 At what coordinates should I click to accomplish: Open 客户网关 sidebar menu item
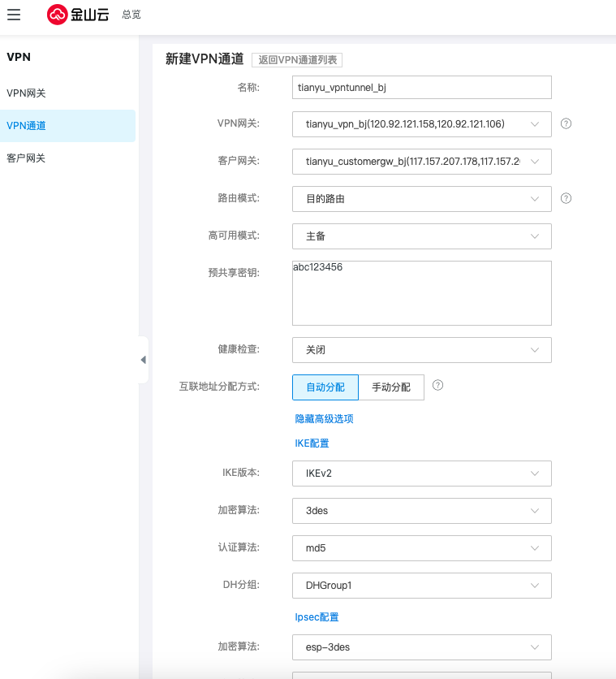pos(27,158)
